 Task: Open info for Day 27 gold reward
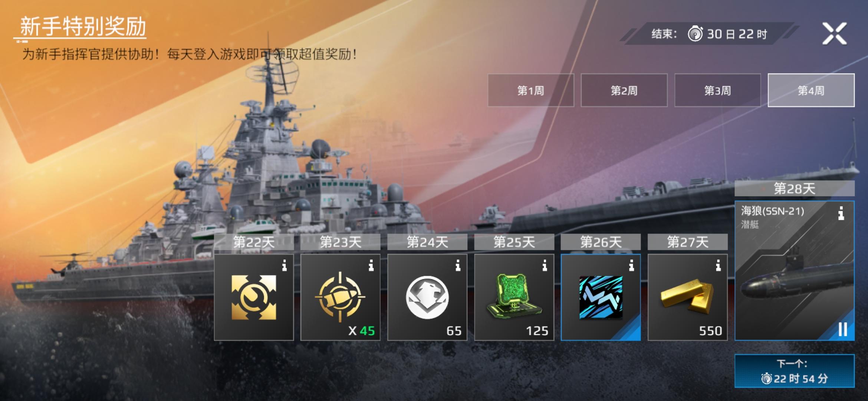[x=719, y=265]
